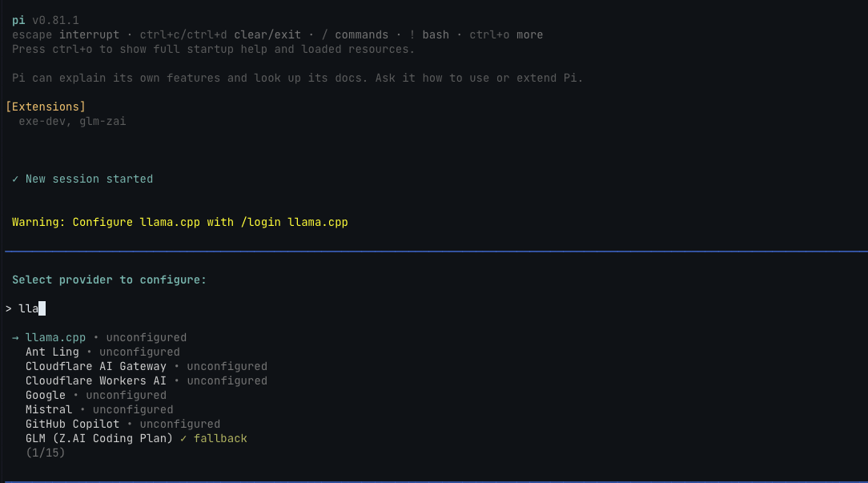
Task: Select the Google provider option
Action: click(x=96, y=395)
